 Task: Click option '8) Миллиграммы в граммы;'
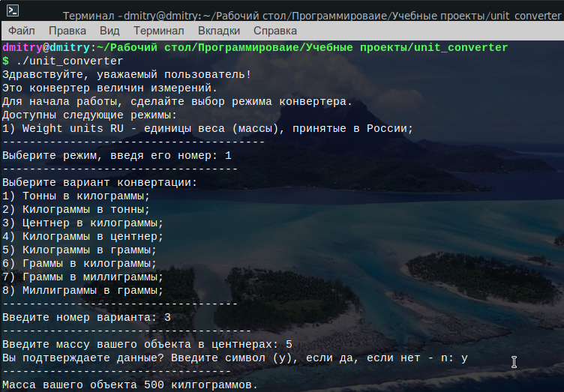click(82, 291)
